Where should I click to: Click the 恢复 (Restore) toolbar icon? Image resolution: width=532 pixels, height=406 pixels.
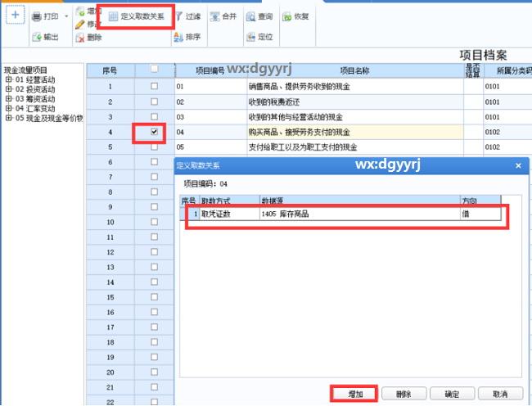(288, 16)
